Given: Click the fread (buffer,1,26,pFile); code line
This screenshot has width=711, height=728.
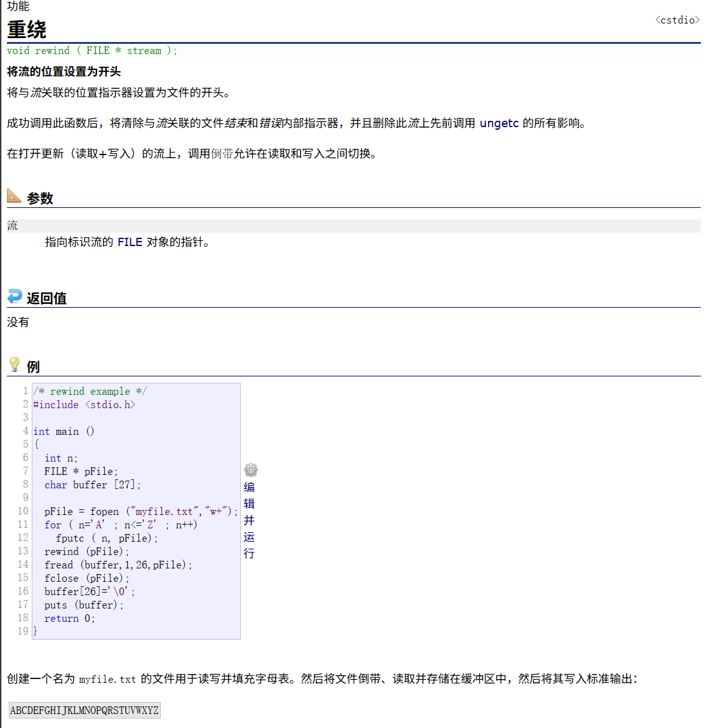Looking at the screenshot, I should coord(118,565).
